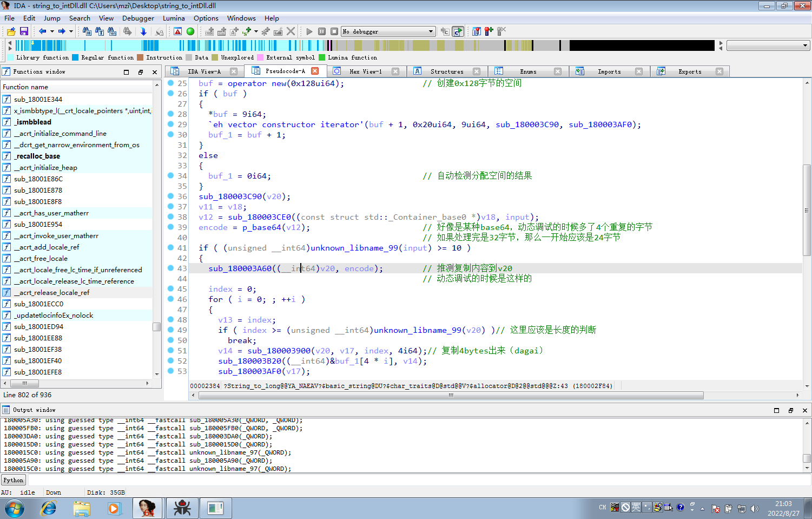Image resolution: width=812 pixels, height=519 pixels.
Task: Toggle breakpoint dot on line 25
Action: (x=170, y=83)
